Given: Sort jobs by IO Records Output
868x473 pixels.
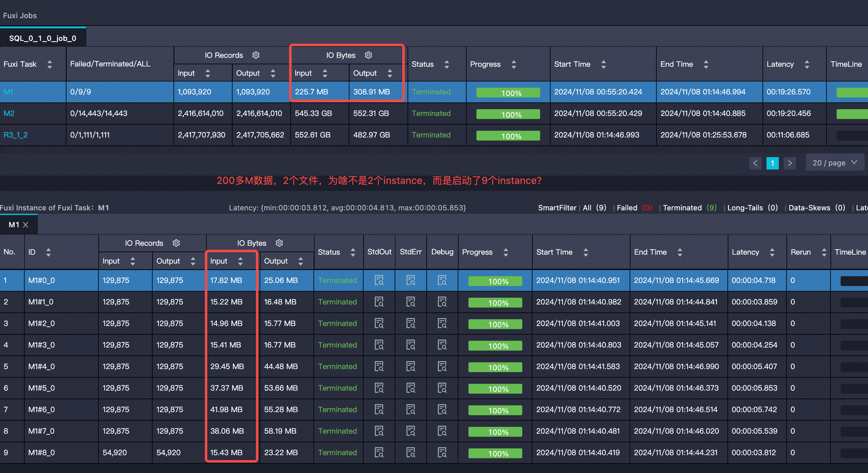Looking at the screenshot, I should click(273, 73).
